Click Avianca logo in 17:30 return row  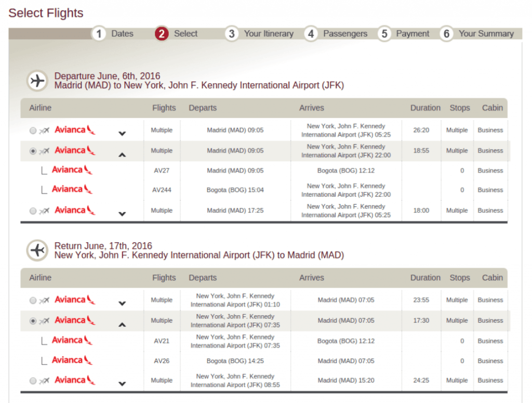[x=75, y=320]
